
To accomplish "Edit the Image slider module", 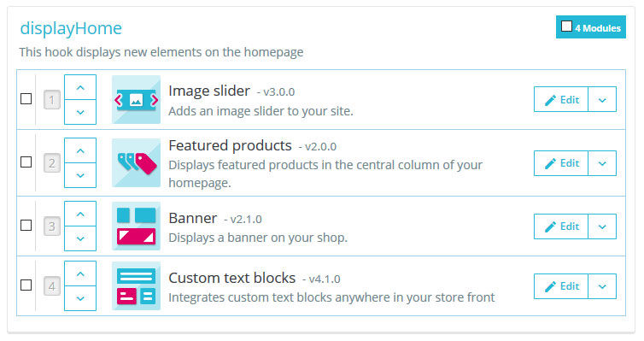I will (561, 99).
